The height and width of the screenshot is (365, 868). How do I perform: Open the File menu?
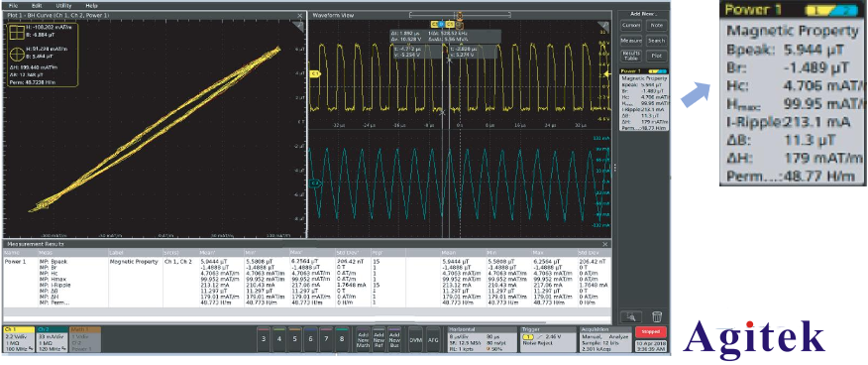point(13,5)
